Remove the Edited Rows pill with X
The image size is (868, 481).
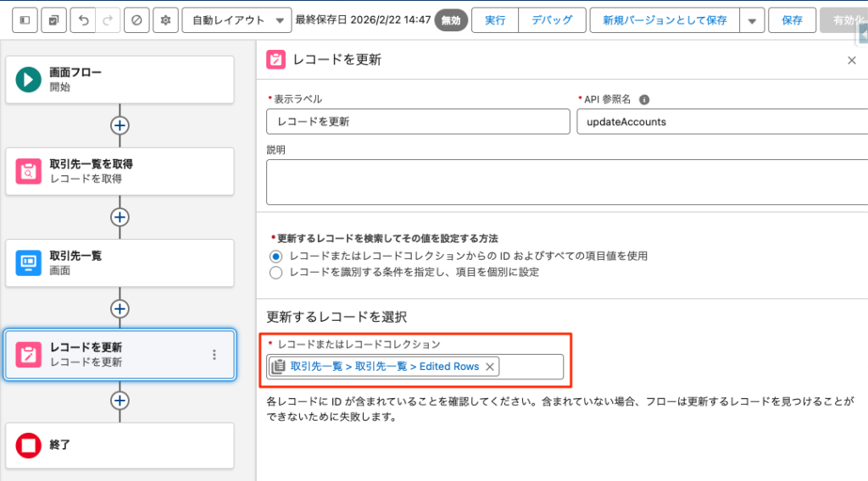pyautogui.click(x=490, y=367)
